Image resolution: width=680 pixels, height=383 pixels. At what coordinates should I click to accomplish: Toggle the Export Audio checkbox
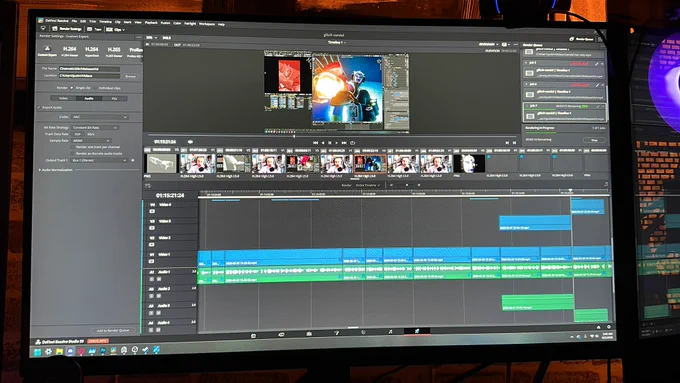[x=39, y=107]
